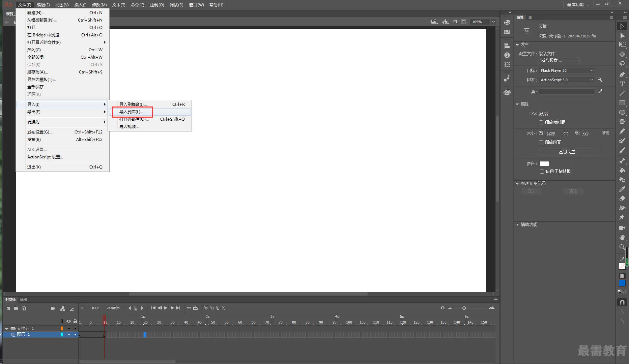Open the 基本功能 workspace dropdown
The image size is (629, 364).
pyautogui.click(x=578, y=5)
